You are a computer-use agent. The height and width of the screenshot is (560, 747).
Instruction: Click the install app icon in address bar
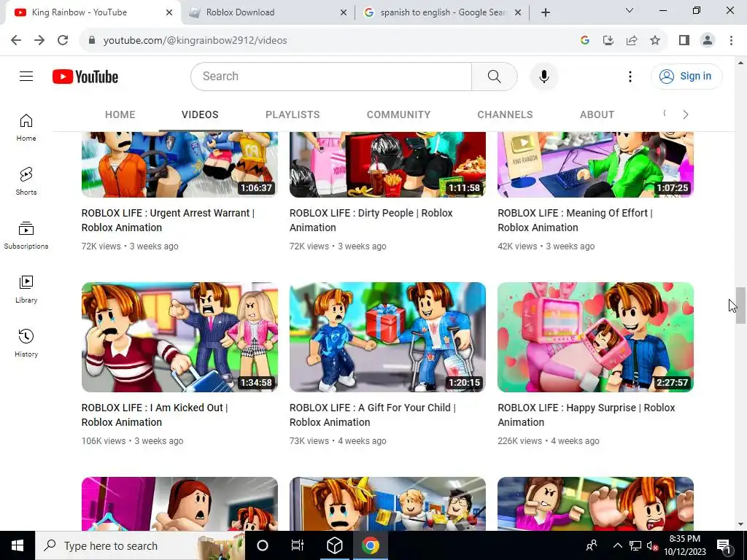pyautogui.click(x=608, y=41)
